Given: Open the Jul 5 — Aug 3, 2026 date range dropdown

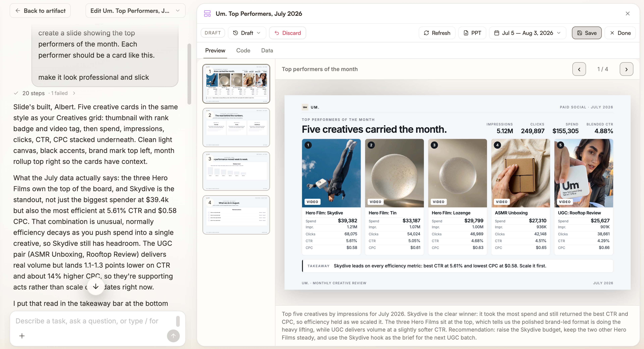Looking at the screenshot, I should point(527,33).
